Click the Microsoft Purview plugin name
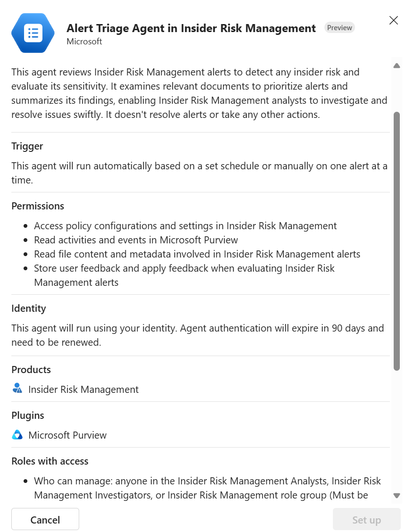The image size is (405, 532). (x=67, y=435)
